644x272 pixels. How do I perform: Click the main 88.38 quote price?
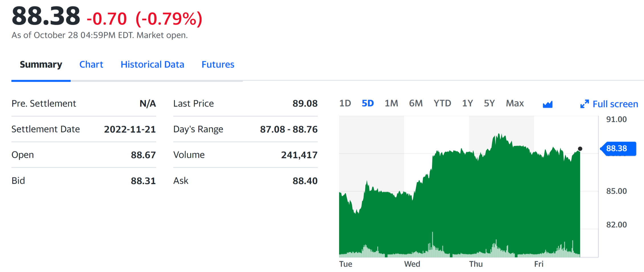[46, 16]
